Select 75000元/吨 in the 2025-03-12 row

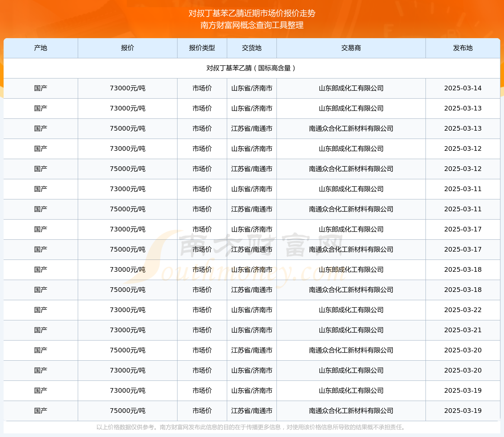tap(127, 169)
